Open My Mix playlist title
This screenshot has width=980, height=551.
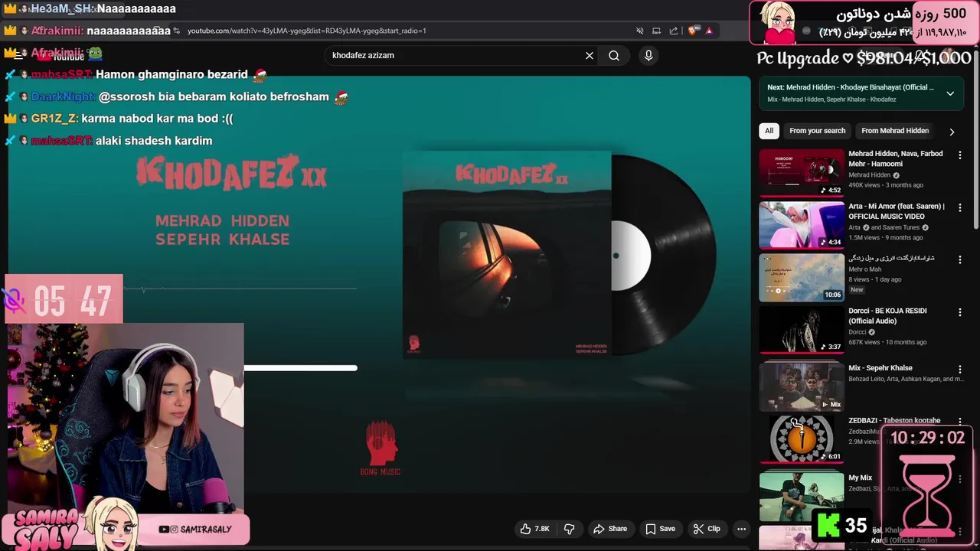(x=860, y=478)
